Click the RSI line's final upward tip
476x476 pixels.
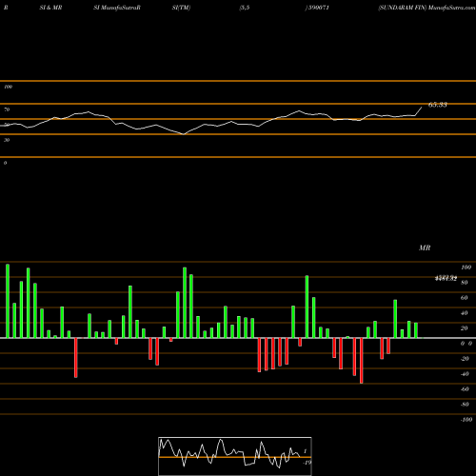422,108
